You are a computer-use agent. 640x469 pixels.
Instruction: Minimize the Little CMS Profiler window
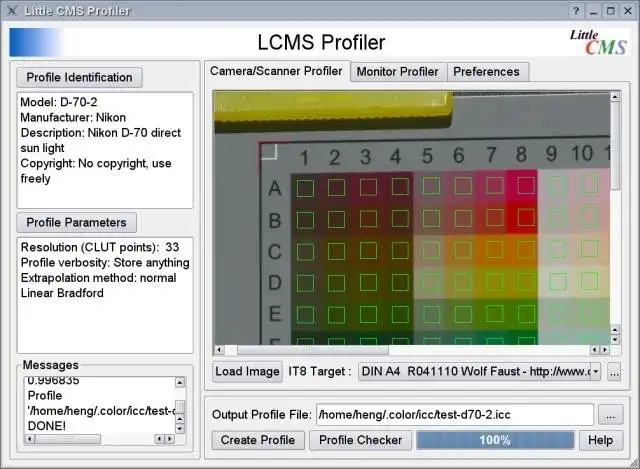pyautogui.click(x=593, y=11)
